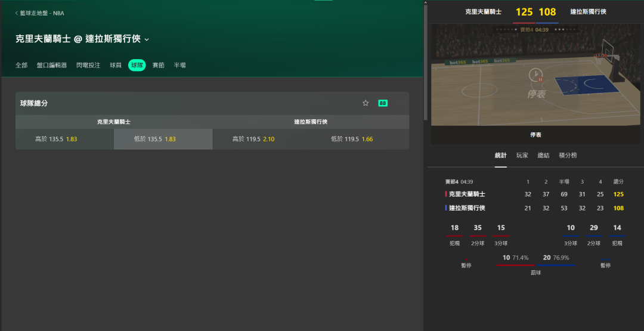The height and width of the screenshot is (331, 644).
Task: Click 達拉斯獨行俠 row in stats table
Action: point(535,208)
